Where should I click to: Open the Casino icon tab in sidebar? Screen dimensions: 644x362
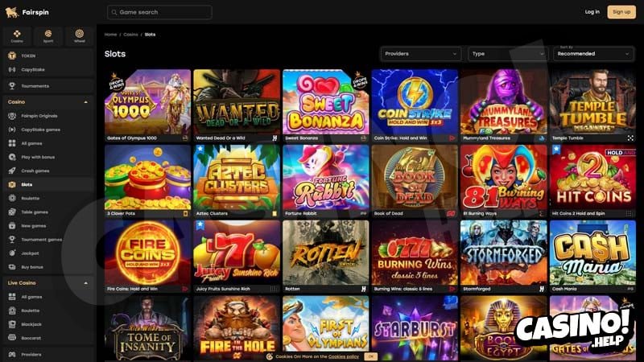point(17,36)
